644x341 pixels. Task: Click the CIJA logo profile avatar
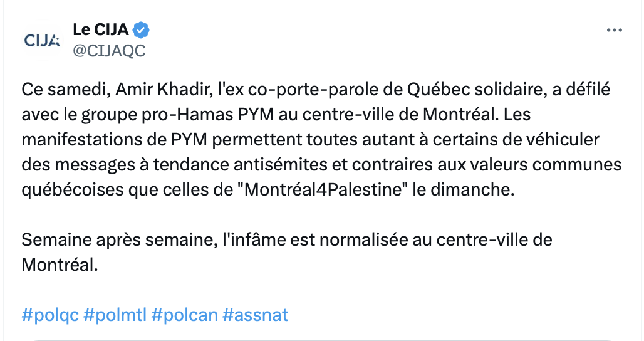pyautogui.click(x=42, y=40)
